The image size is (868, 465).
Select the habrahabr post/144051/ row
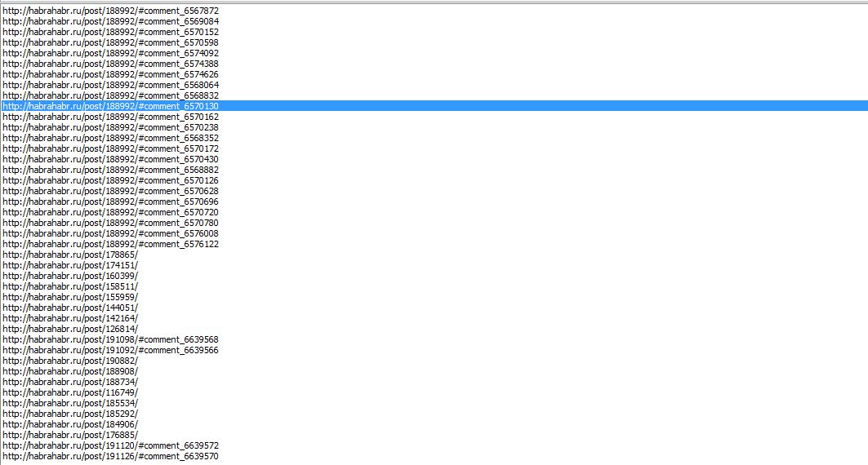(x=70, y=308)
